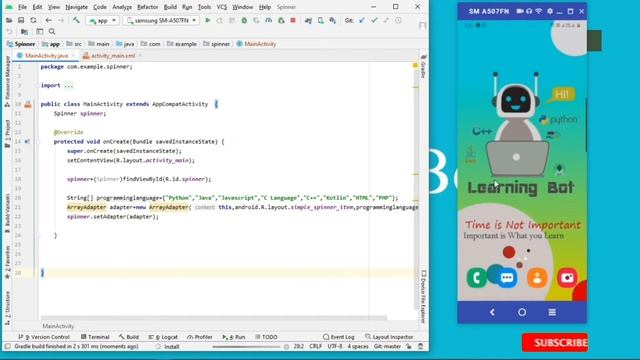Open the VCS menu
This screenshot has width=640, height=360.
pyautogui.click(x=222, y=7)
